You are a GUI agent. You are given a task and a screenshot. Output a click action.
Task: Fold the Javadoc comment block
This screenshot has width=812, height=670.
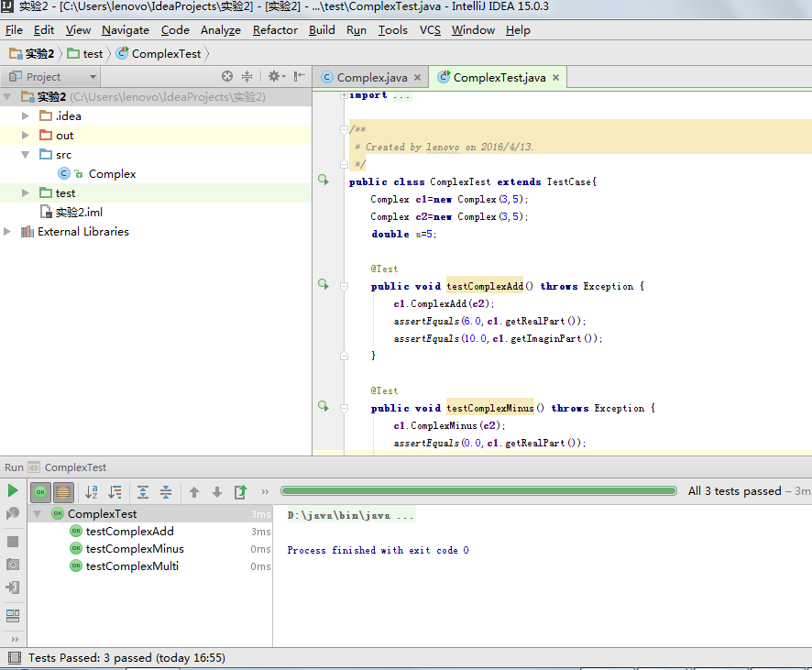pos(344,129)
